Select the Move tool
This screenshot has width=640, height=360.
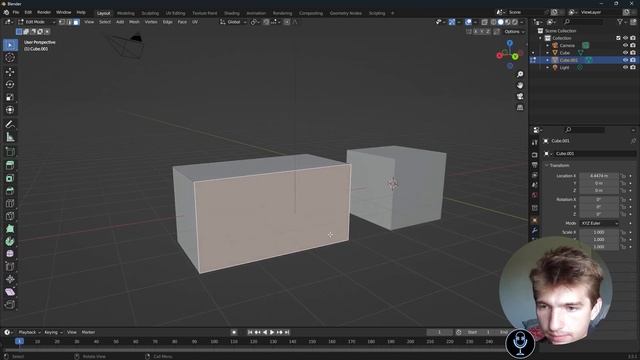coord(10,72)
